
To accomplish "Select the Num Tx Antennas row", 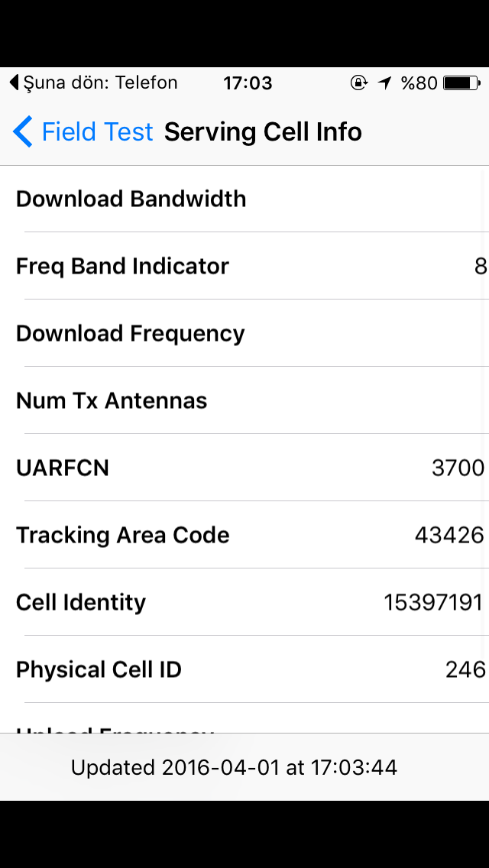I will click(244, 400).
